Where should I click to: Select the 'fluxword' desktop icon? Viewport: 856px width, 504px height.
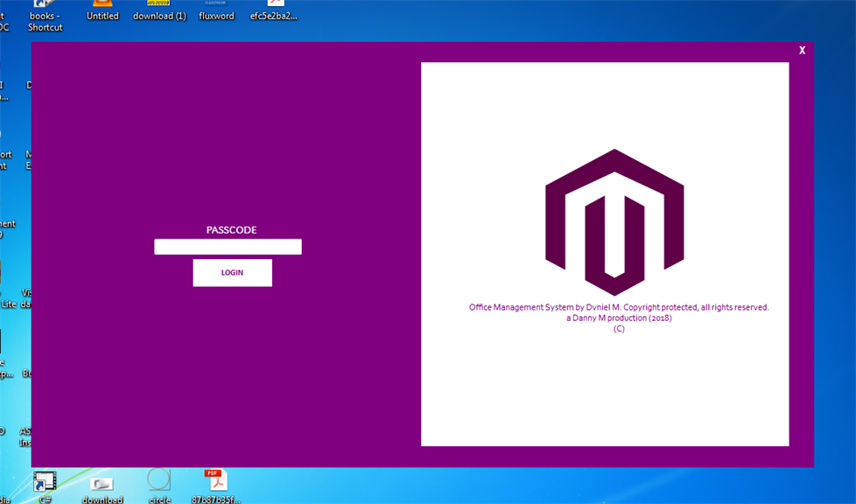(216, 10)
